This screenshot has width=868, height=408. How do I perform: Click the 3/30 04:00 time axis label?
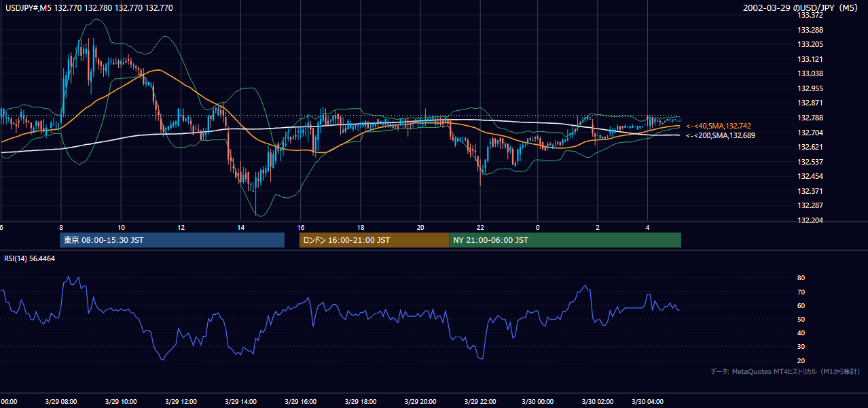(x=647, y=402)
